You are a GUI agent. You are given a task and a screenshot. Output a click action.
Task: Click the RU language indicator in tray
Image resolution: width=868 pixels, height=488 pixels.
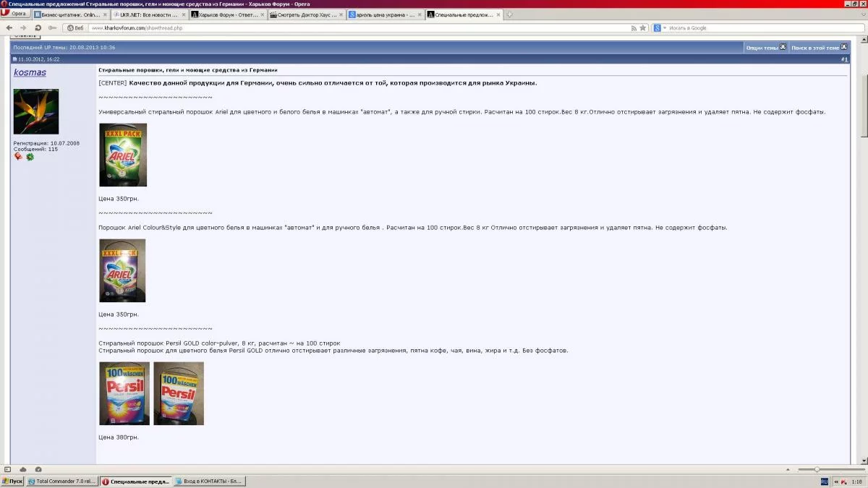(x=825, y=481)
